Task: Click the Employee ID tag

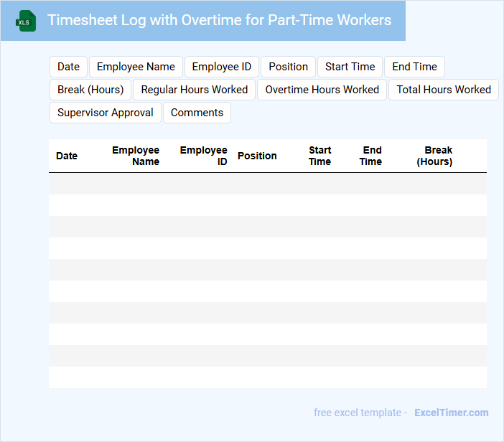Action: click(222, 67)
